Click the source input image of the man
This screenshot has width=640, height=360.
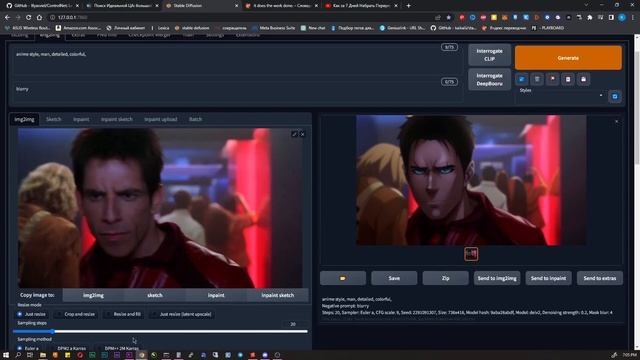pyautogui.click(x=160, y=208)
